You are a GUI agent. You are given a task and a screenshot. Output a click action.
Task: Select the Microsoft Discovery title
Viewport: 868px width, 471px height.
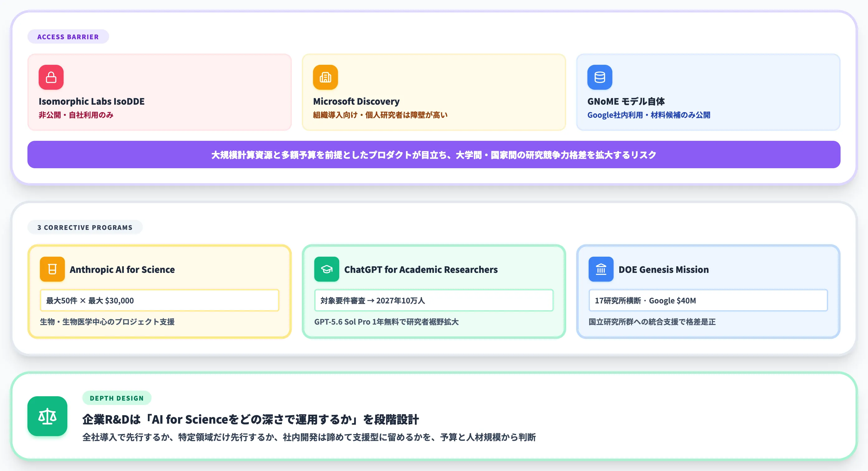point(356,101)
